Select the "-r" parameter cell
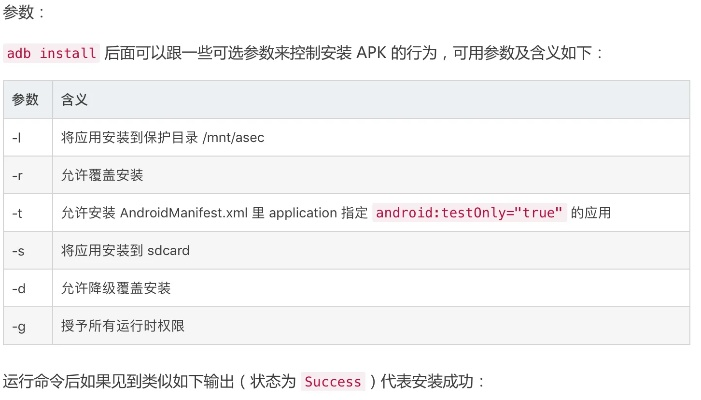 tap(18, 175)
